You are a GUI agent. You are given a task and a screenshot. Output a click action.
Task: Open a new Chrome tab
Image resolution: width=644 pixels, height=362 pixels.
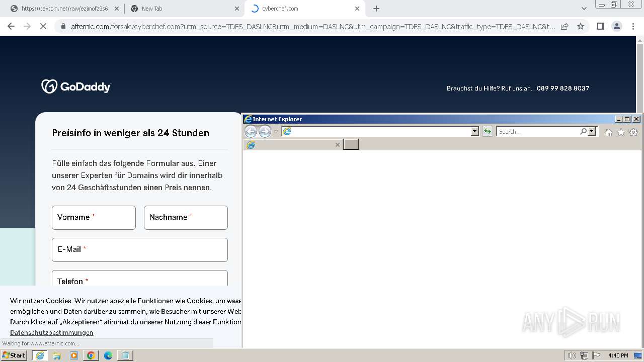point(376,9)
